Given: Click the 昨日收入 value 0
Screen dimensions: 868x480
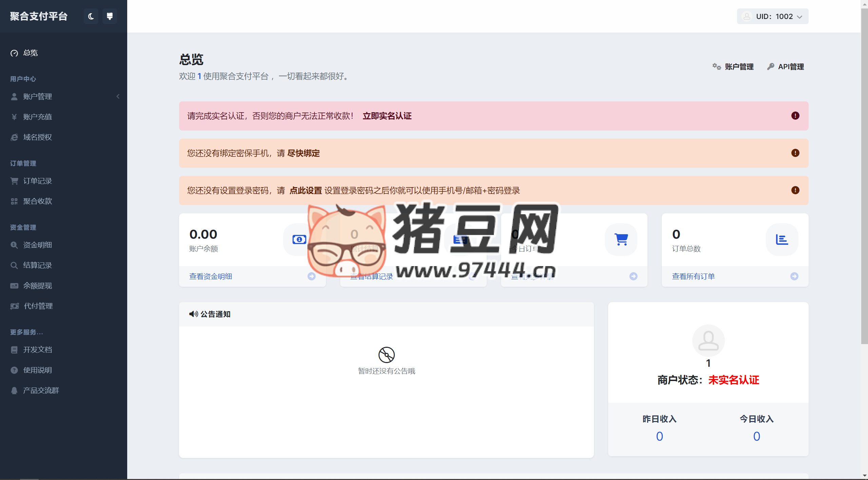Looking at the screenshot, I should pos(659,436).
